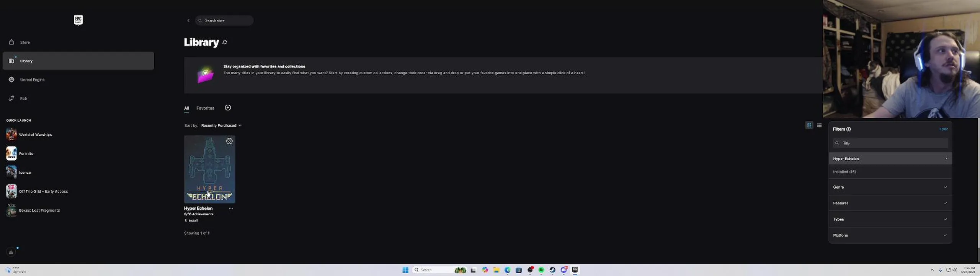The image size is (980, 276).
Task: Click the Title filter search field
Action: 890,143
